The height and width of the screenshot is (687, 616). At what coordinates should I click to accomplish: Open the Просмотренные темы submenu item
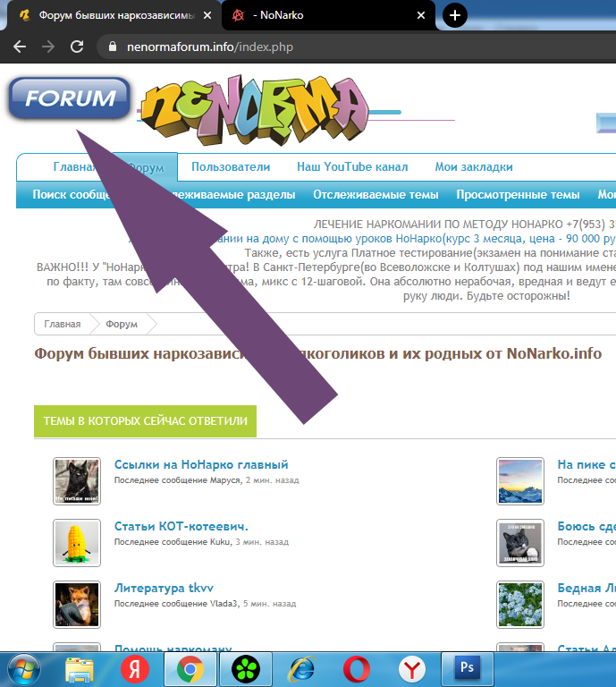tap(518, 195)
